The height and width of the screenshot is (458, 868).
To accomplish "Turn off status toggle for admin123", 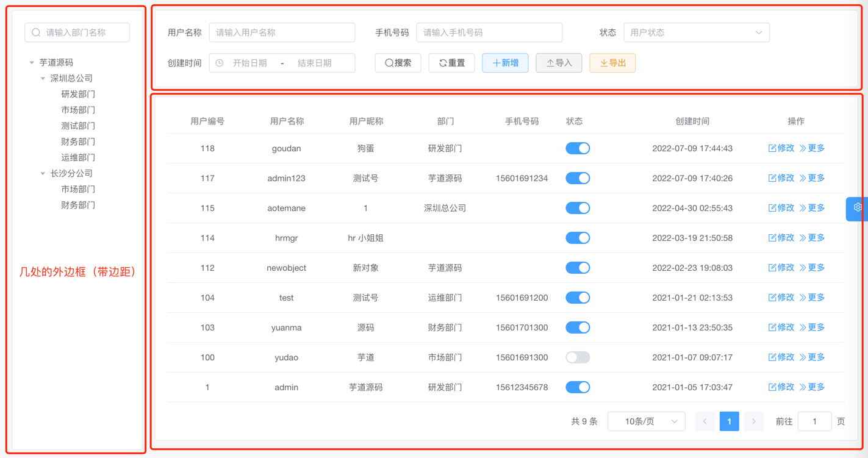I will pyautogui.click(x=577, y=177).
